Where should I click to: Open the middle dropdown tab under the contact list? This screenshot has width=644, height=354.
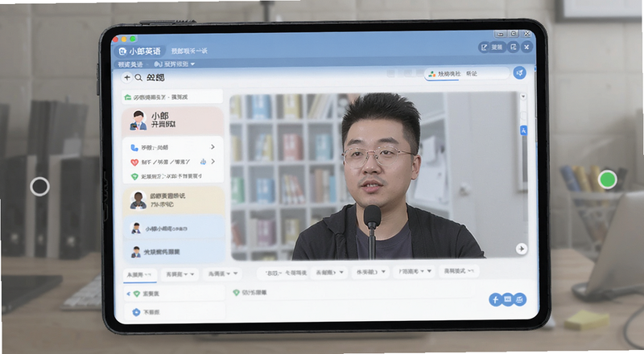point(180,274)
